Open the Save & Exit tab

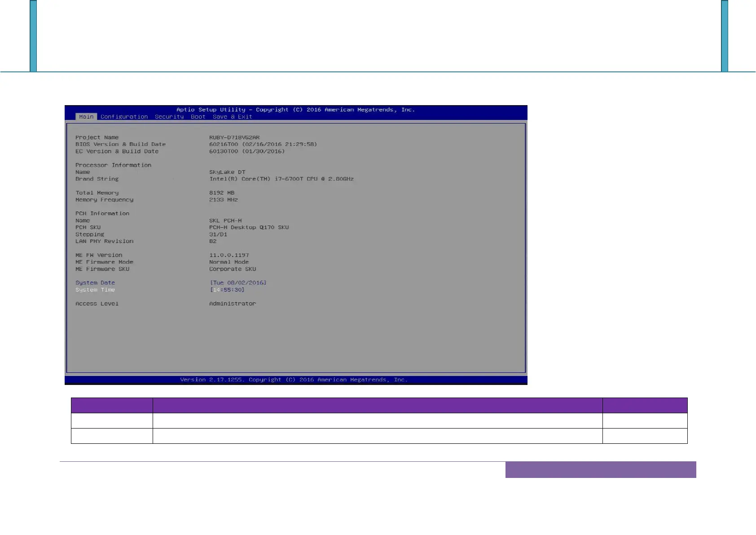[x=232, y=117]
